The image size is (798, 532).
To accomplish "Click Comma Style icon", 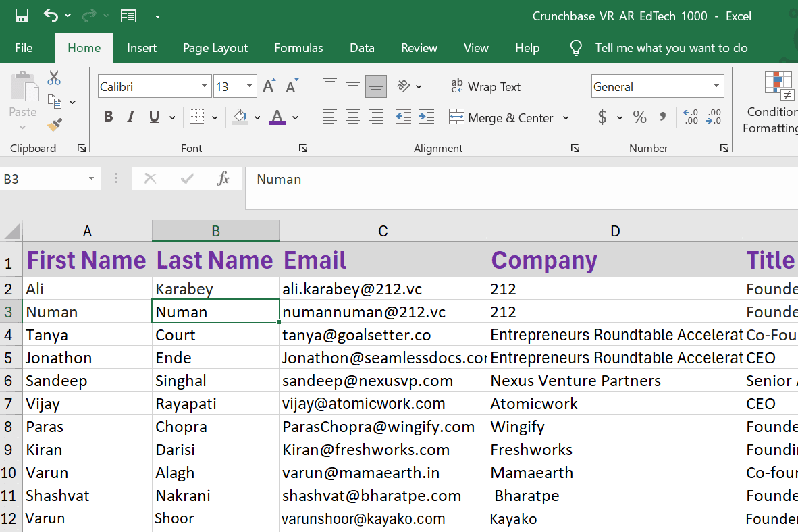I will coord(662,117).
